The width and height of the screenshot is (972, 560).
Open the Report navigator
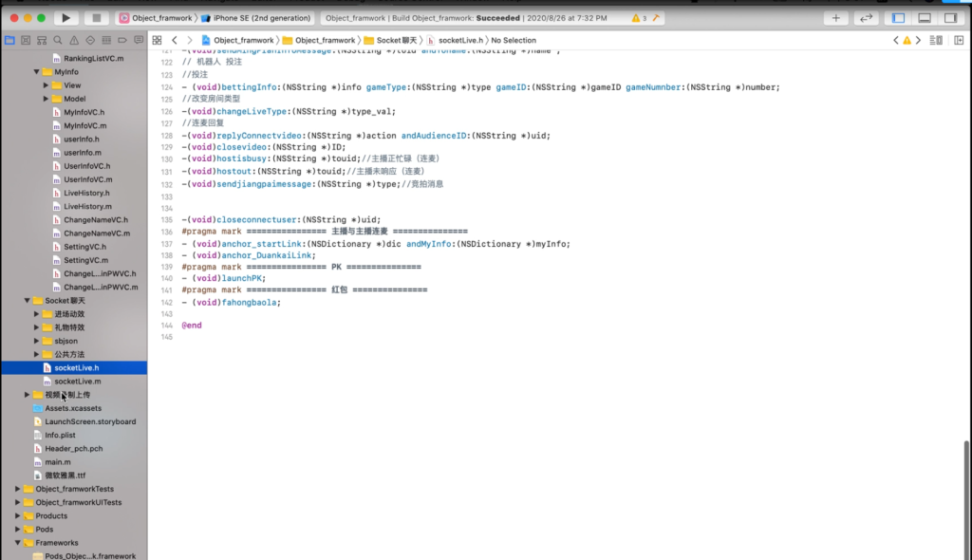[139, 40]
